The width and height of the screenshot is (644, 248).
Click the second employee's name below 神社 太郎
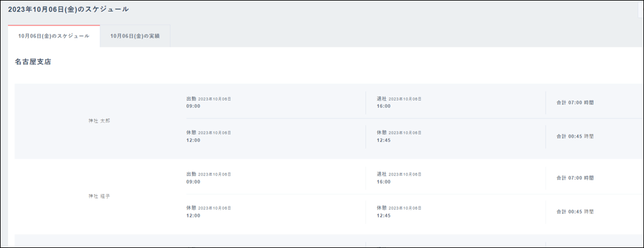(x=100, y=196)
